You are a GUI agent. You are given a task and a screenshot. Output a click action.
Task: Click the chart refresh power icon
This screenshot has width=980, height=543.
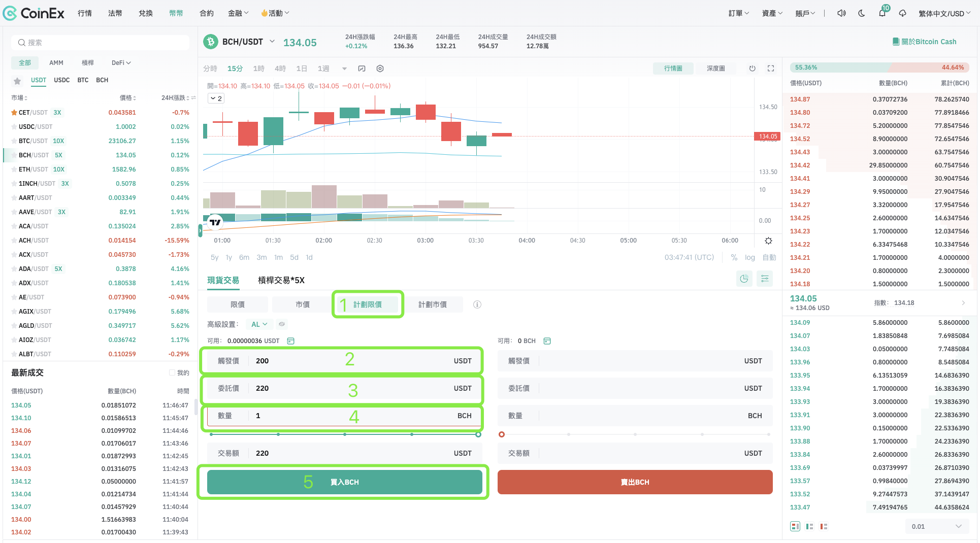point(753,69)
